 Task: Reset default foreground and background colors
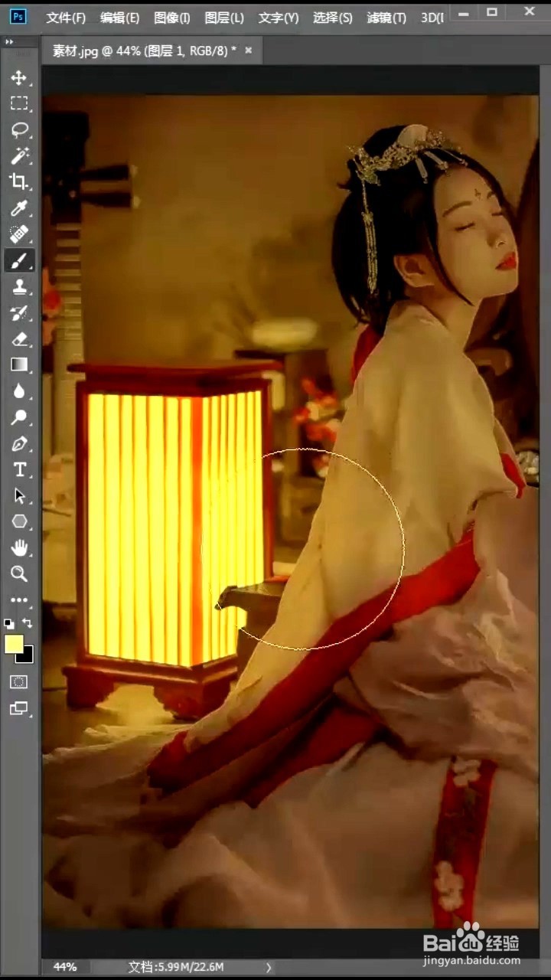pyautogui.click(x=9, y=623)
